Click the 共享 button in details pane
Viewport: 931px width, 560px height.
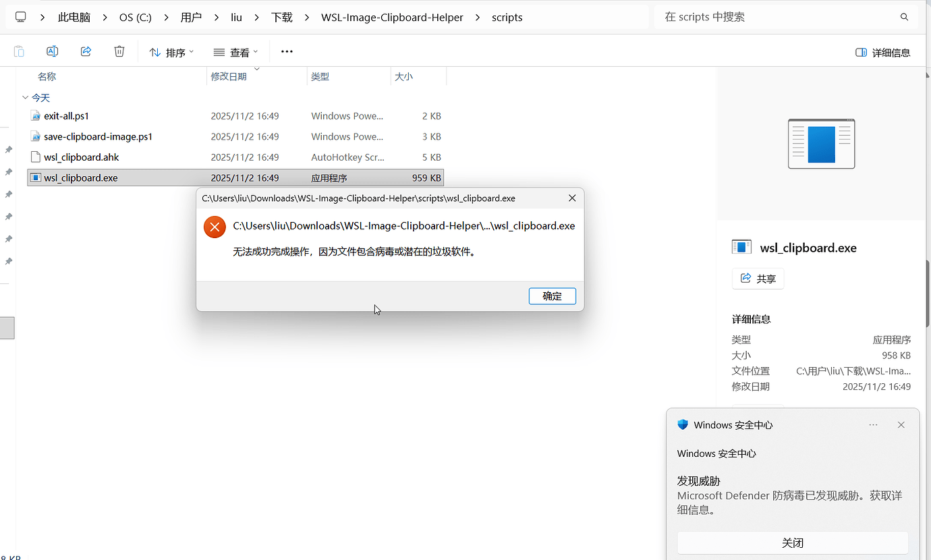(758, 279)
